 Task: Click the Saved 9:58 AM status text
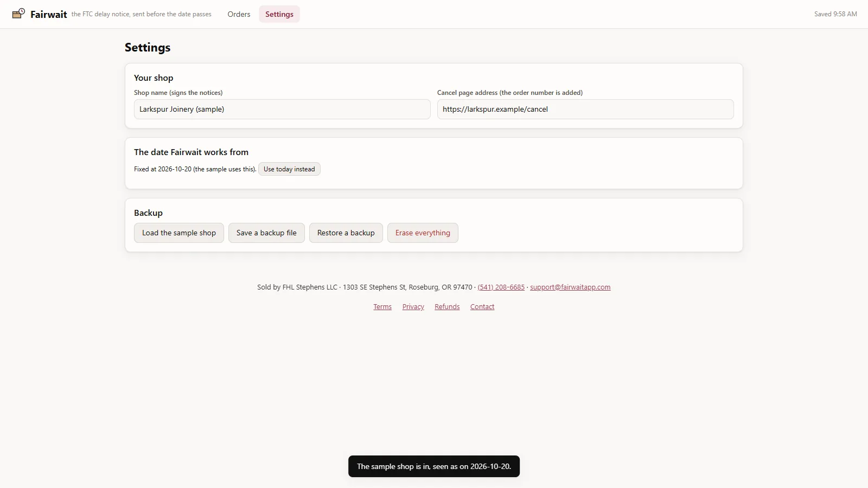click(x=835, y=14)
